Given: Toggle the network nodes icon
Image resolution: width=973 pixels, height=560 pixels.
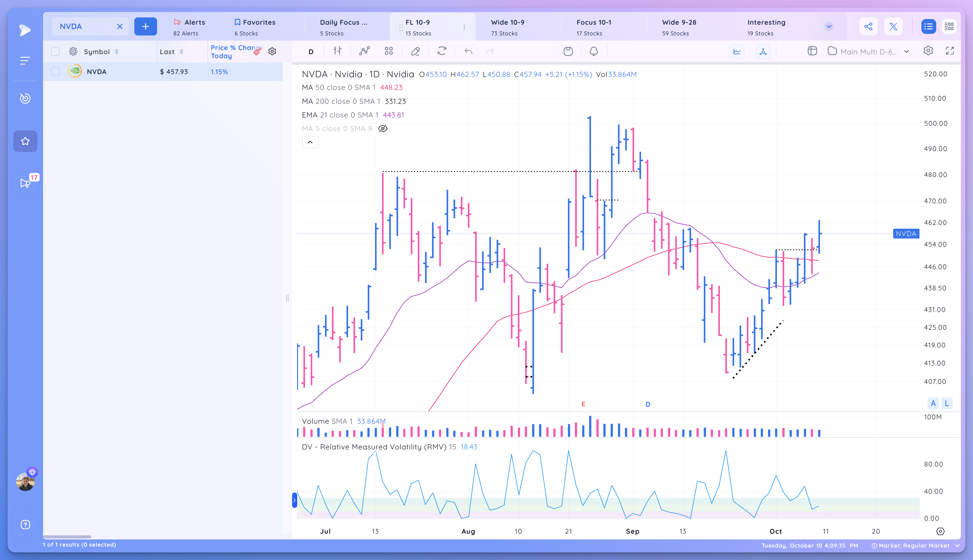Looking at the screenshot, I should [763, 52].
